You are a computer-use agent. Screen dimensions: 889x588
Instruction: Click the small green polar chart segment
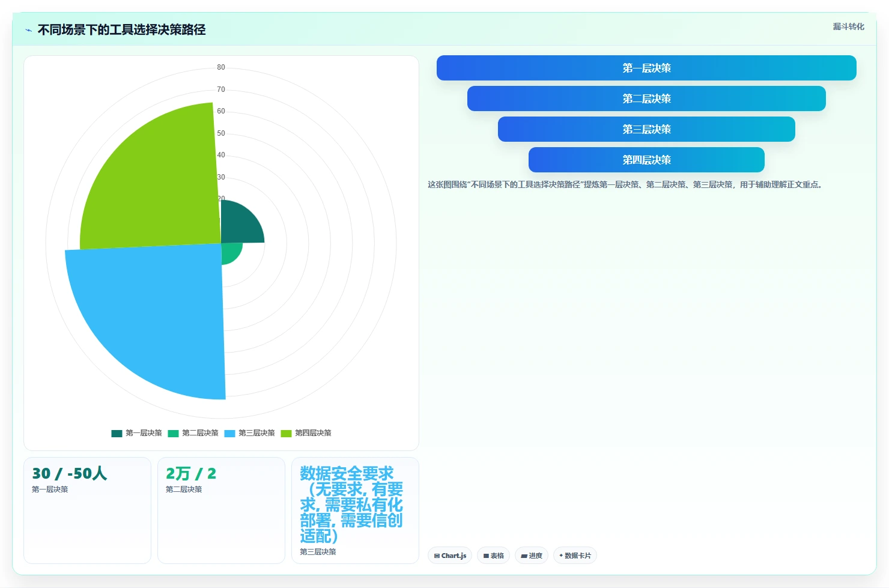coord(229,252)
